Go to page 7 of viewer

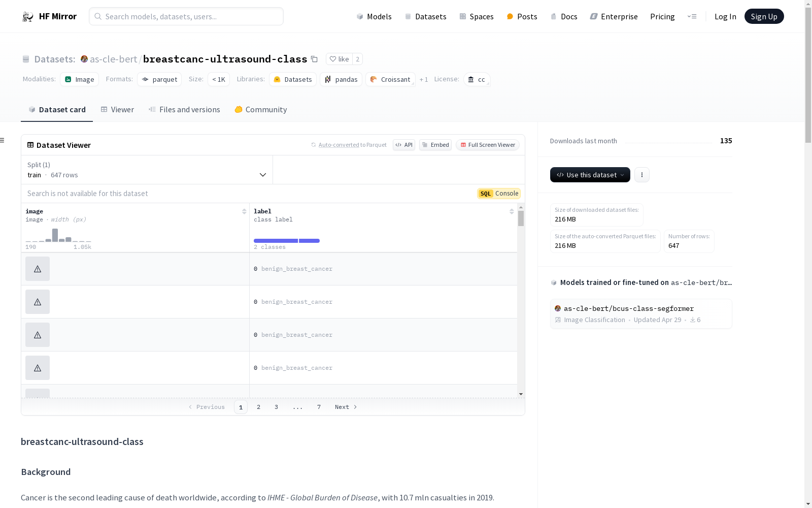[319, 407]
